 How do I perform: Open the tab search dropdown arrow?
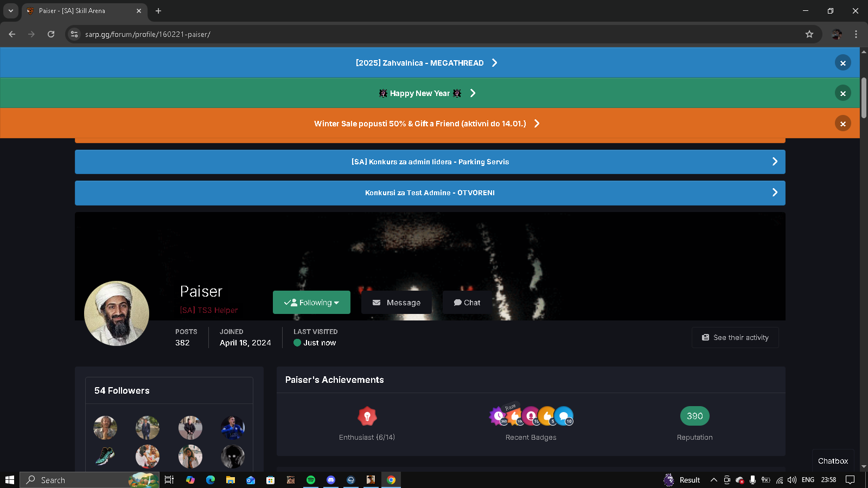[x=11, y=11]
